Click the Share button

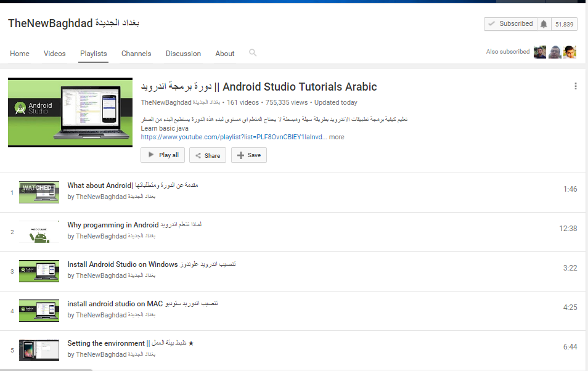pyautogui.click(x=208, y=155)
